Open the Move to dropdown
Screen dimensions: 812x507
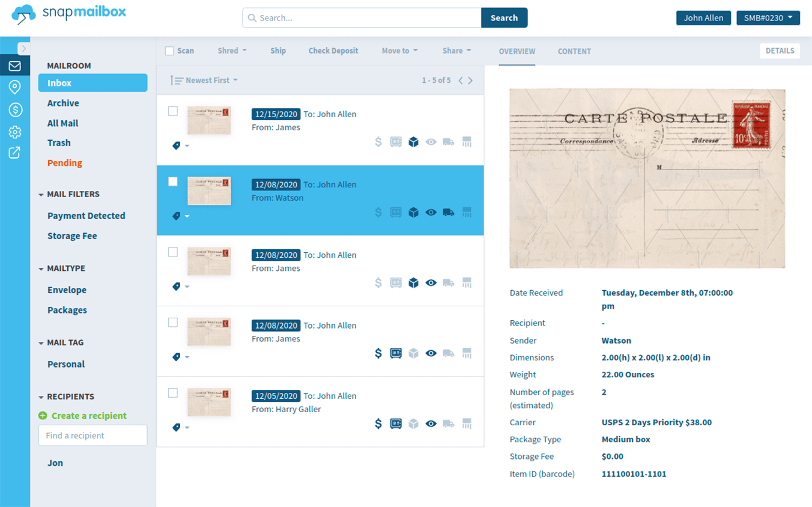pyautogui.click(x=399, y=51)
